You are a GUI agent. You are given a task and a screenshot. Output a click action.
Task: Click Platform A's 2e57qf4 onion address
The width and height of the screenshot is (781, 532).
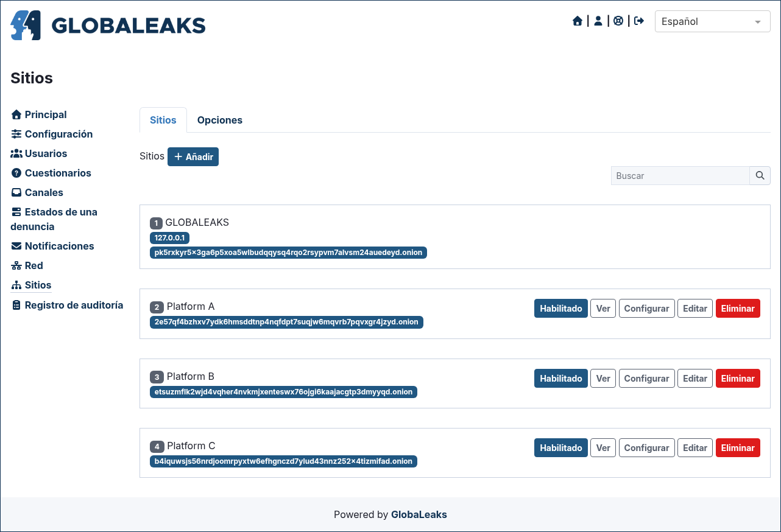tap(286, 322)
